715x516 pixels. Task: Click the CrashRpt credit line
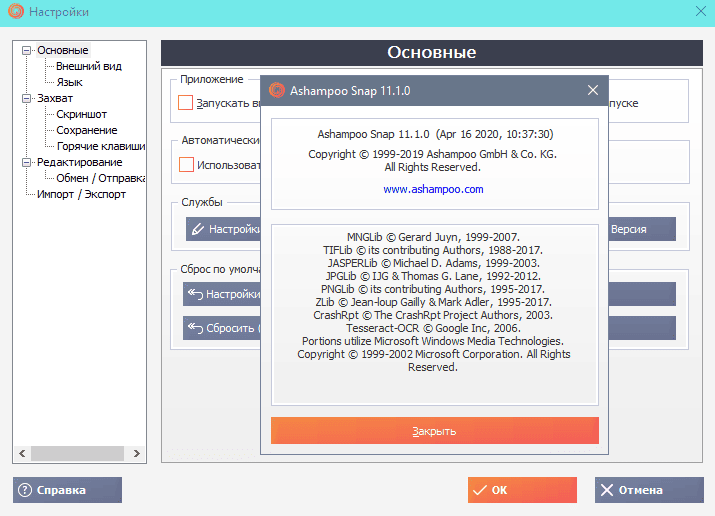[433, 315]
